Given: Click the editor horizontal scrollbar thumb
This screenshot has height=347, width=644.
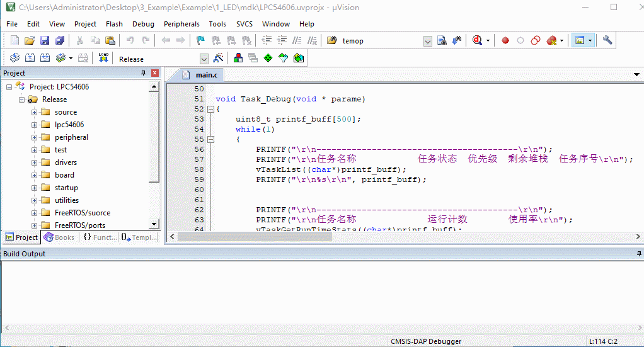Looking at the screenshot, I should click(x=255, y=237).
